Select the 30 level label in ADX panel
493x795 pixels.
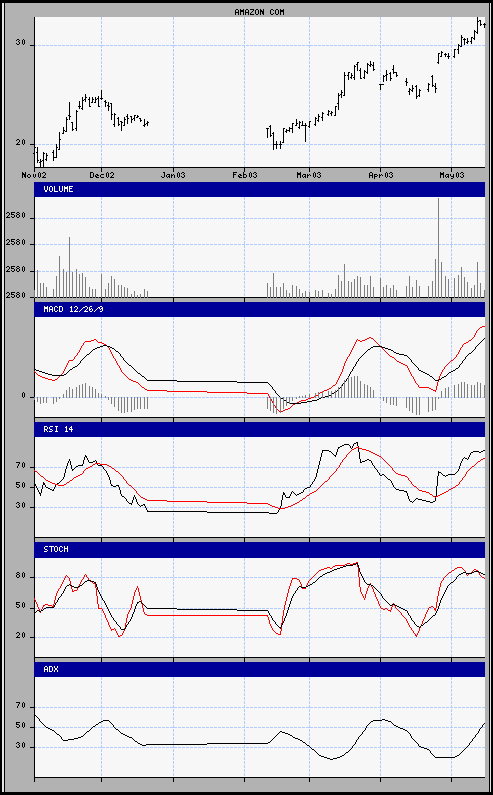tap(20, 747)
